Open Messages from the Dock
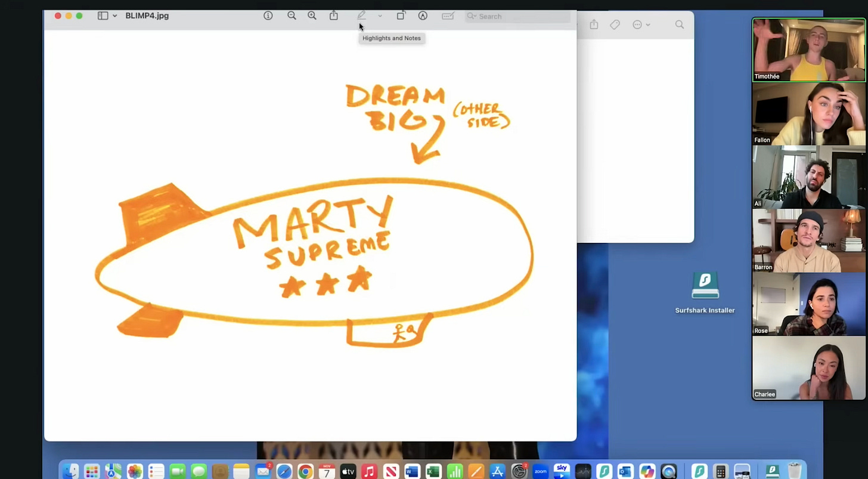The width and height of the screenshot is (868, 479). click(x=199, y=471)
